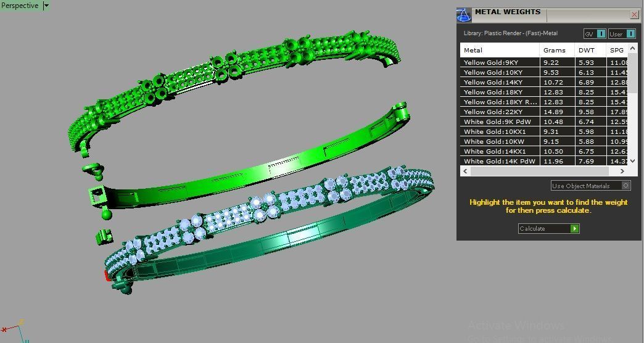The image size is (644, 343).
Task: Select the White Gold:14K PdW row
Action: tap(545, 161)
